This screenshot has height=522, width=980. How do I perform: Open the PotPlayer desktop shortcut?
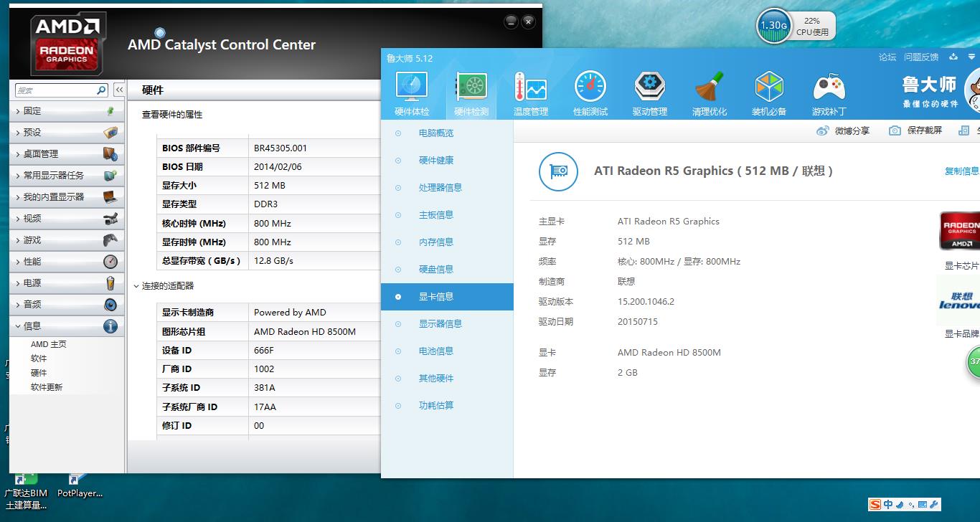tap(80, 485)
